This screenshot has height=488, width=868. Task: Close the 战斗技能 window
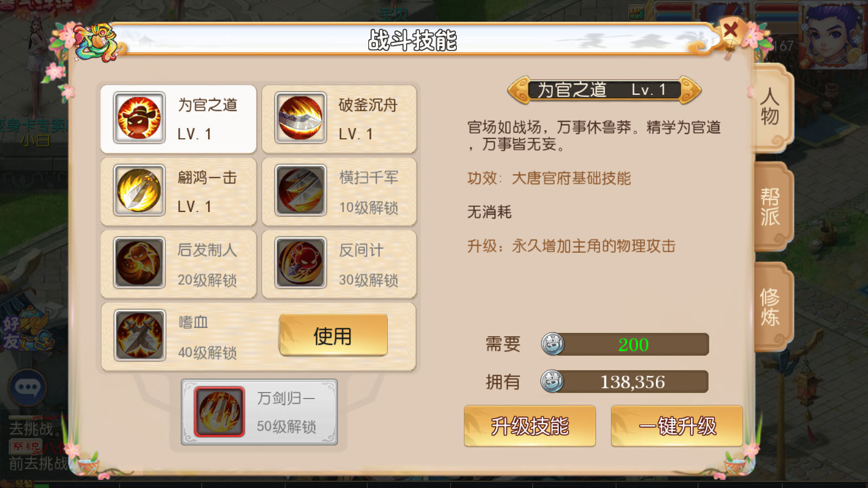[x=731, y=29]
